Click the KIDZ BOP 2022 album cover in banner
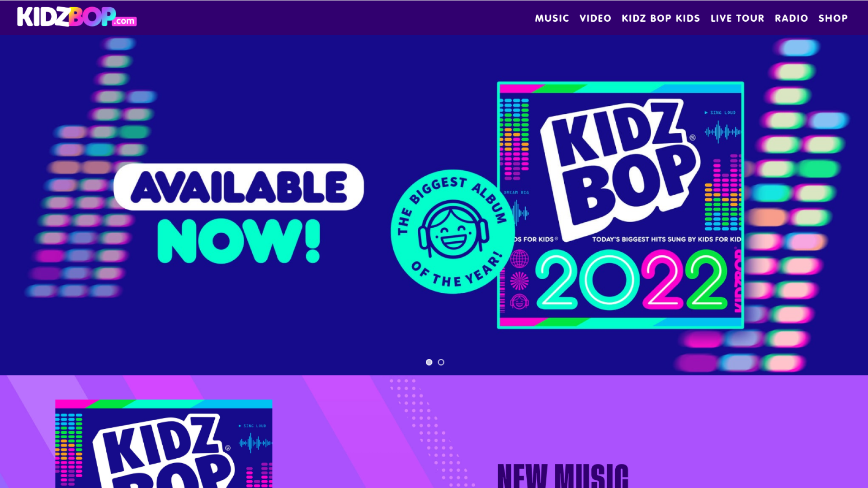This screenshot has height=488, width=868. [620, 205]
